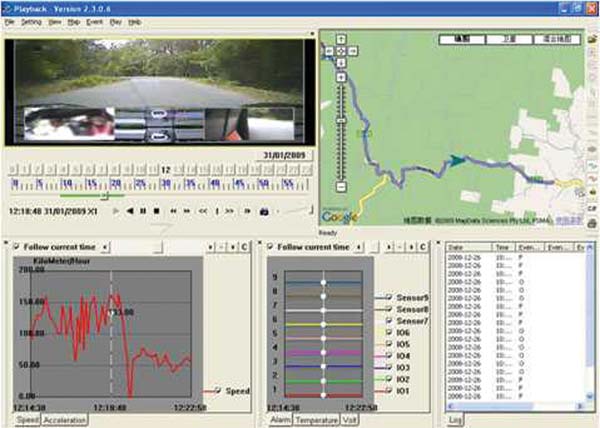Viewport: 600px width, 428px height.
Task: Select the Volt tab
Action: [x=350, y=420]
